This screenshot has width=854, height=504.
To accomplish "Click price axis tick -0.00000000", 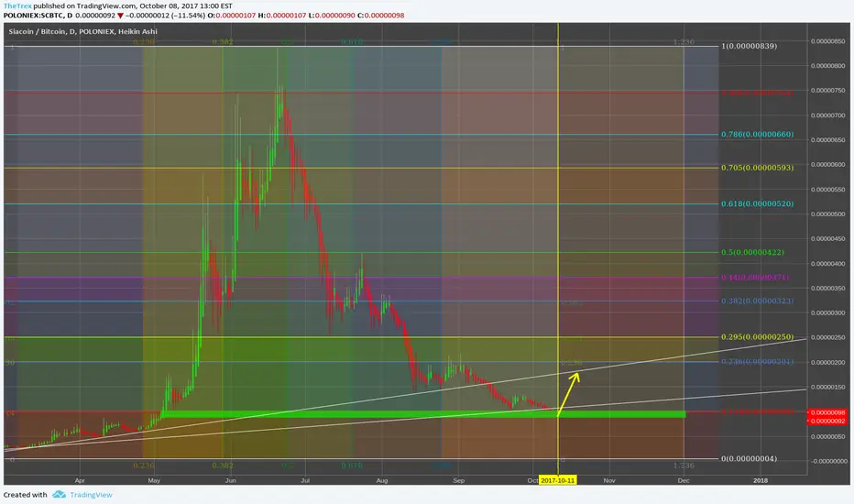I will (829, 461).
